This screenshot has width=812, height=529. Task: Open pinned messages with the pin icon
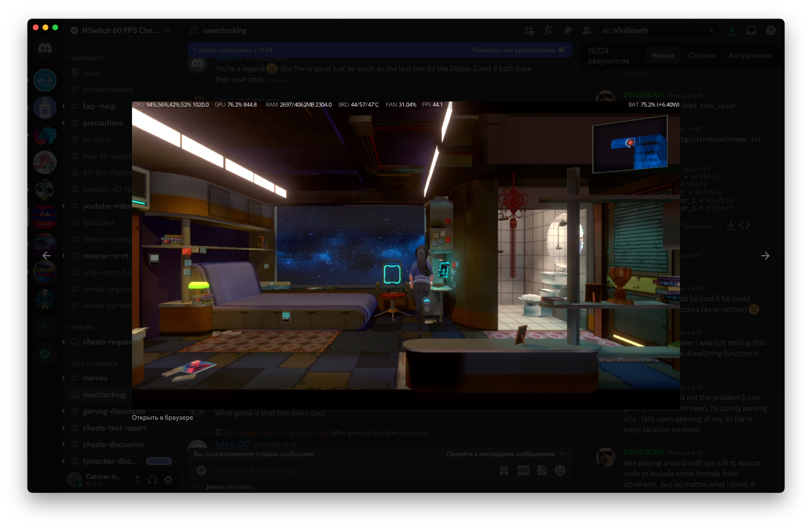[567, 30]
